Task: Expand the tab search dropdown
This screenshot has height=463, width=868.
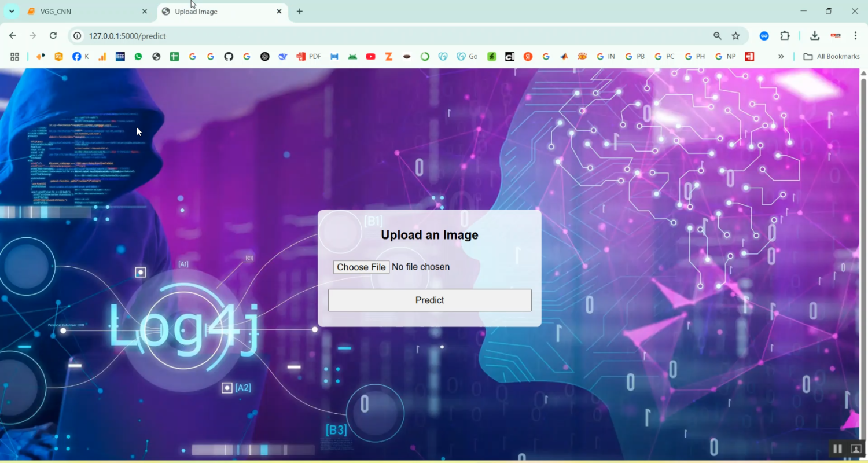Action: pos(12,12)
